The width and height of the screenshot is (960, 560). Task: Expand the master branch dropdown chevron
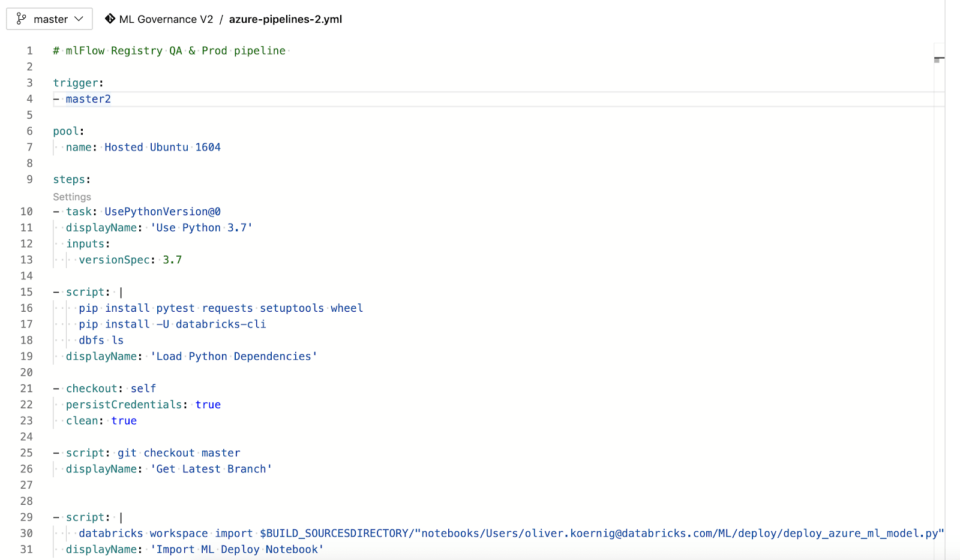[79, 19]
